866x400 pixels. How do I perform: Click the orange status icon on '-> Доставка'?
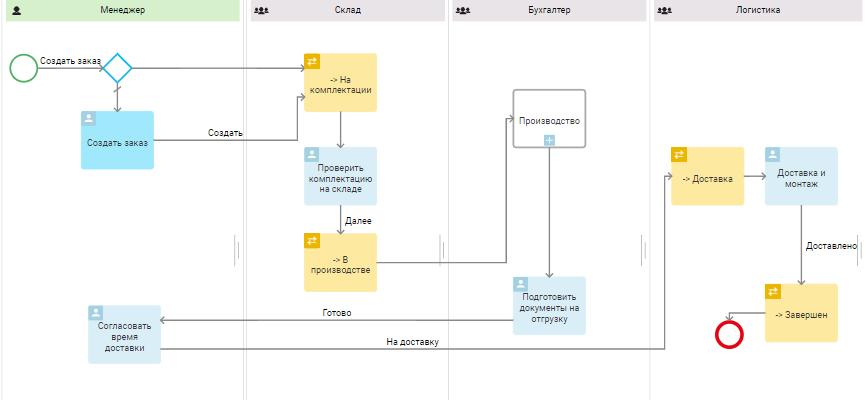(x=679, y=155)
